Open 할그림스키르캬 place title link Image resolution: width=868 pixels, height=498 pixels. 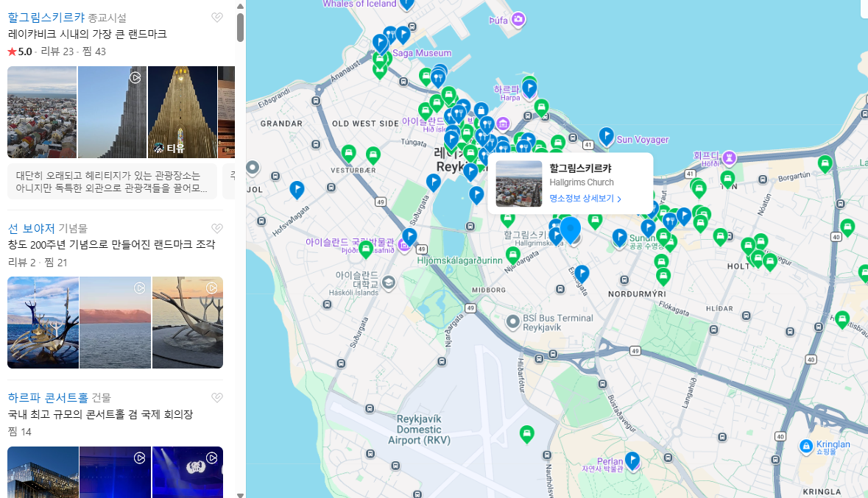46,18
